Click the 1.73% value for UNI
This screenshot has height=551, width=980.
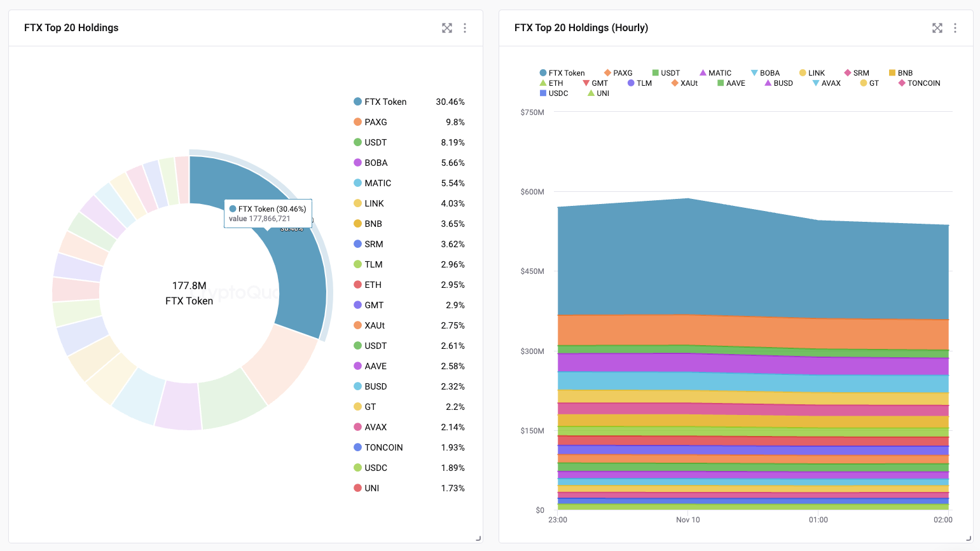pyautogui.click(x=453, y=488)
